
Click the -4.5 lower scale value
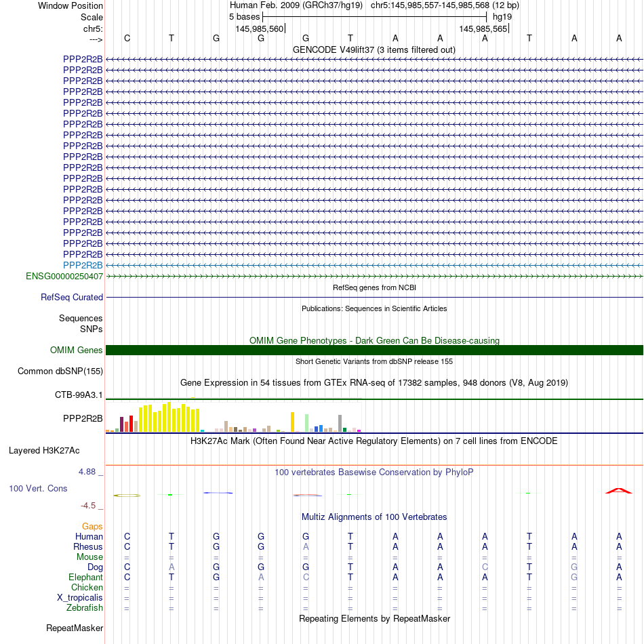pos(88,506)
